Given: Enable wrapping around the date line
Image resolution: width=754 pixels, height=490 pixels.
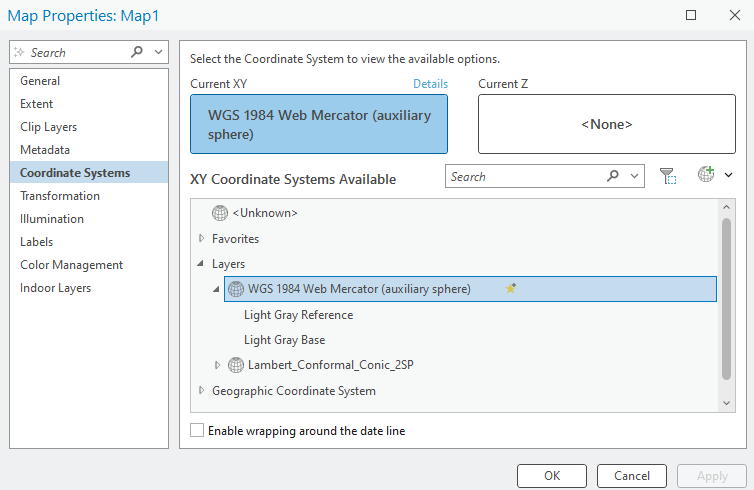Looking at the screenshot, I should click(197, 431).
